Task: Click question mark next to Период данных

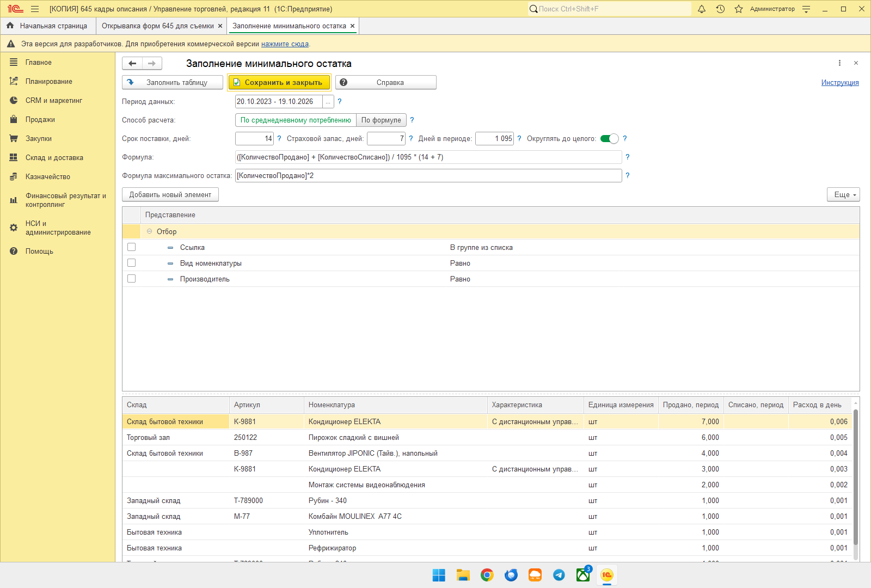Action: (x=340, y=101)
